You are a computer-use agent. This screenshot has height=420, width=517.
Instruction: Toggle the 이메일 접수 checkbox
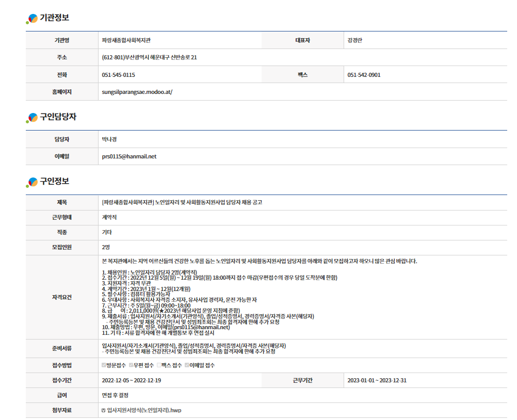(187, 365)
